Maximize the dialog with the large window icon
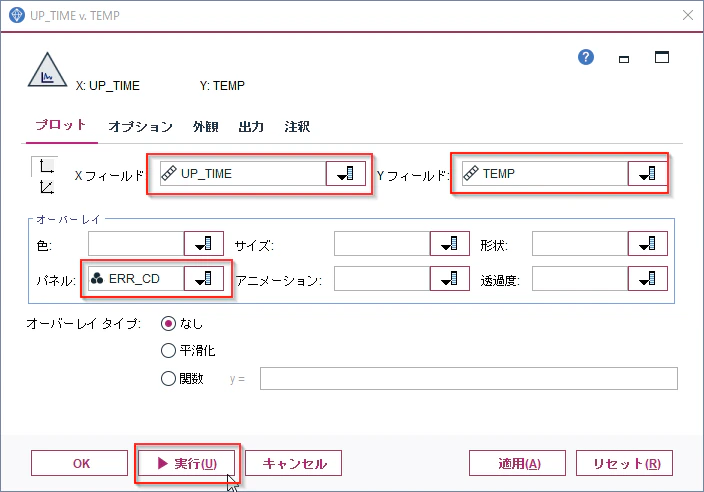Viewport: 704px width, 492px height. pyautogui.click(x=661, y=57)
